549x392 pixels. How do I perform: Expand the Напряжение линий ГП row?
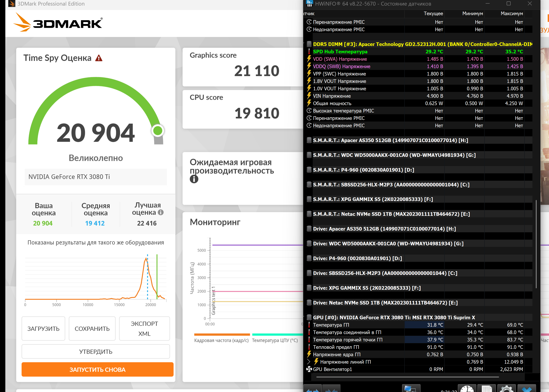(309, 362)
